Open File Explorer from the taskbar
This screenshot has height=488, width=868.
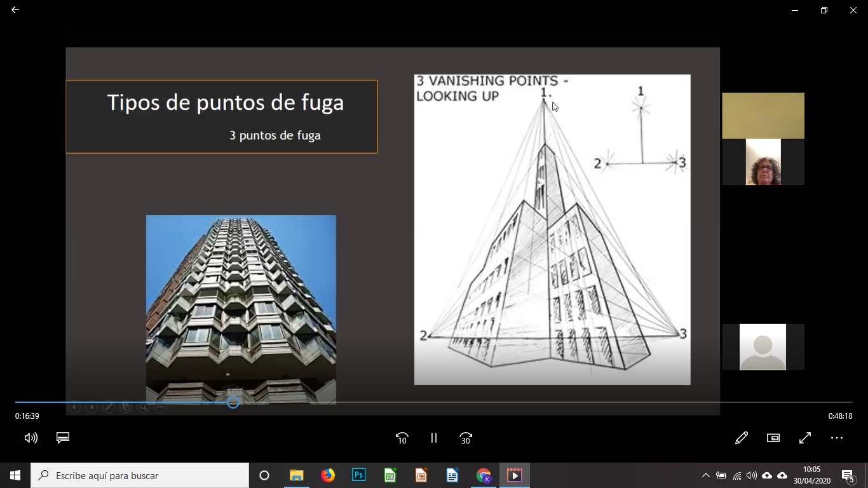[297, 475]
